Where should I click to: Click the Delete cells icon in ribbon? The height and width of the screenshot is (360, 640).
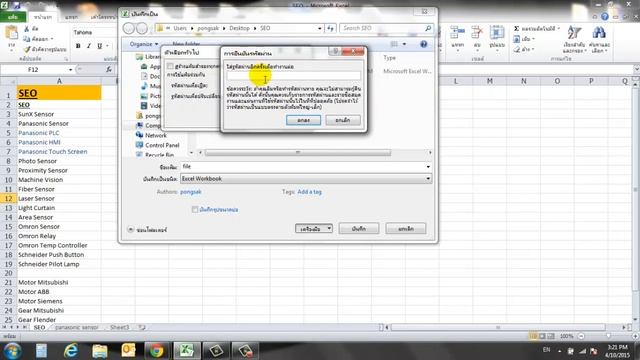(x=477, y=33)
